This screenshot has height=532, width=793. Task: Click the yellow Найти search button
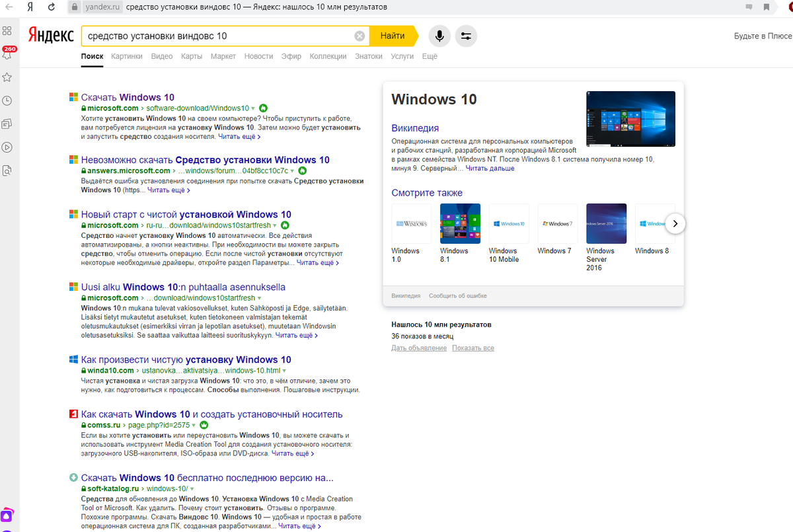pos(393,36)
